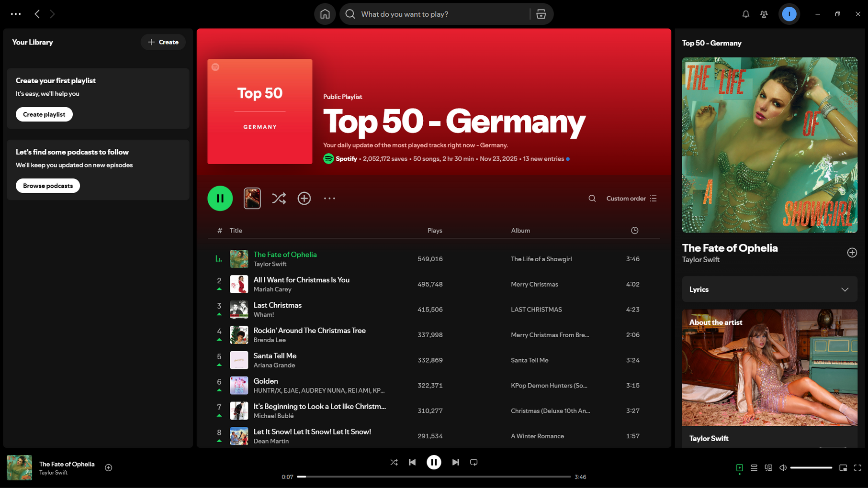Open the Dean Martin artist link
Viewport: 868px width, 488px height.
(271, 441)
